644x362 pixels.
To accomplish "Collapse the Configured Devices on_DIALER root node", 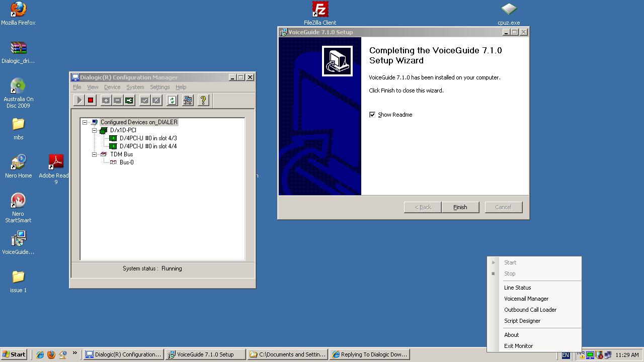I will pyautogui.click(x=85, y=122).
